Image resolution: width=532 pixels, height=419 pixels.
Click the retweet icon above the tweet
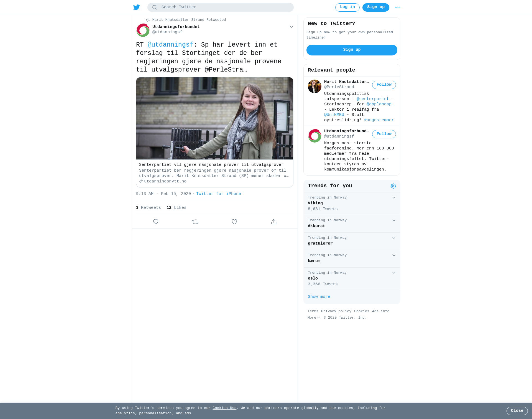[148, 20]
